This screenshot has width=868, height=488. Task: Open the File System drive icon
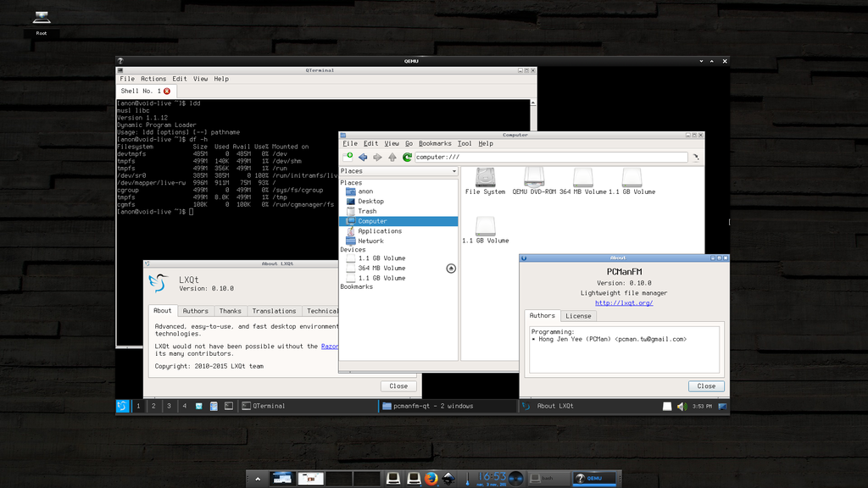point(485,178)
